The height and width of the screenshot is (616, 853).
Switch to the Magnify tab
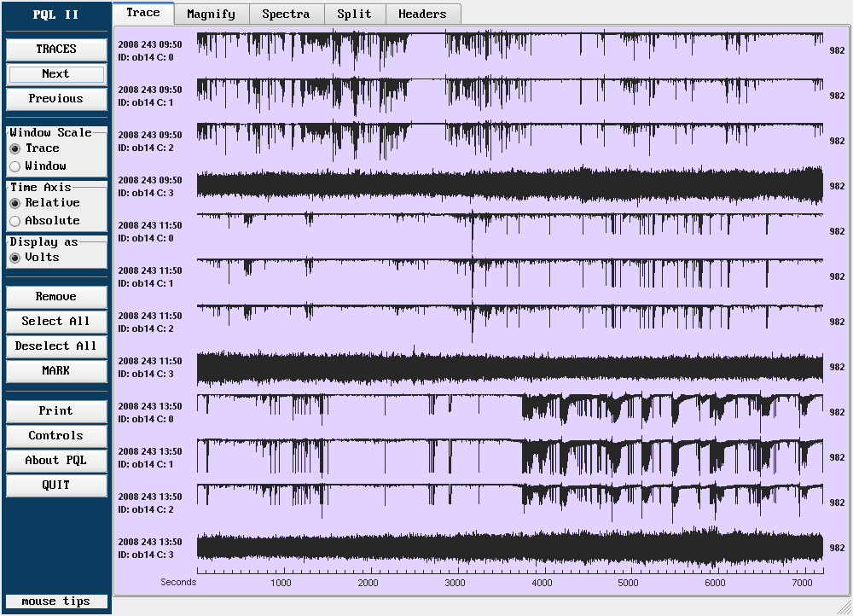pos(211,14)
